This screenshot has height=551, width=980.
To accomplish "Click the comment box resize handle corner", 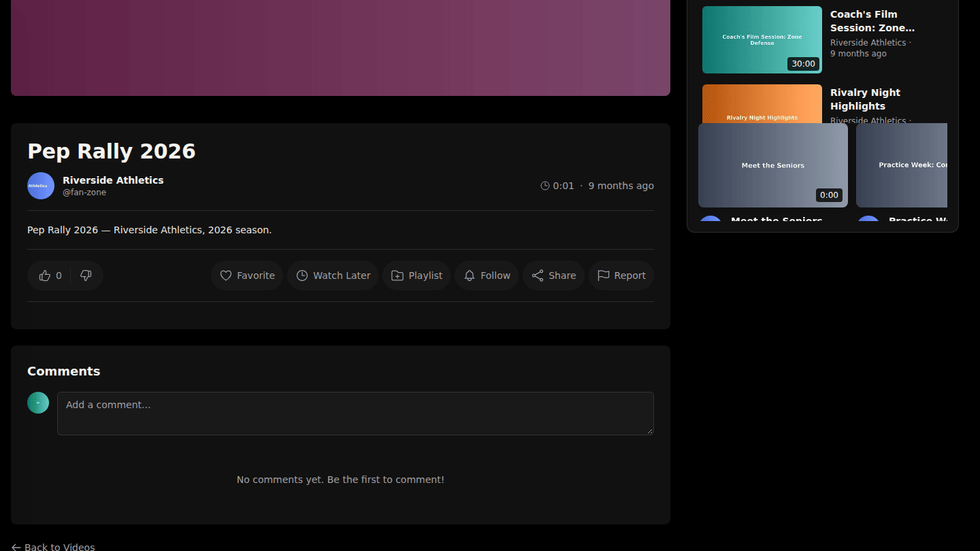I will tap(649, 431).
